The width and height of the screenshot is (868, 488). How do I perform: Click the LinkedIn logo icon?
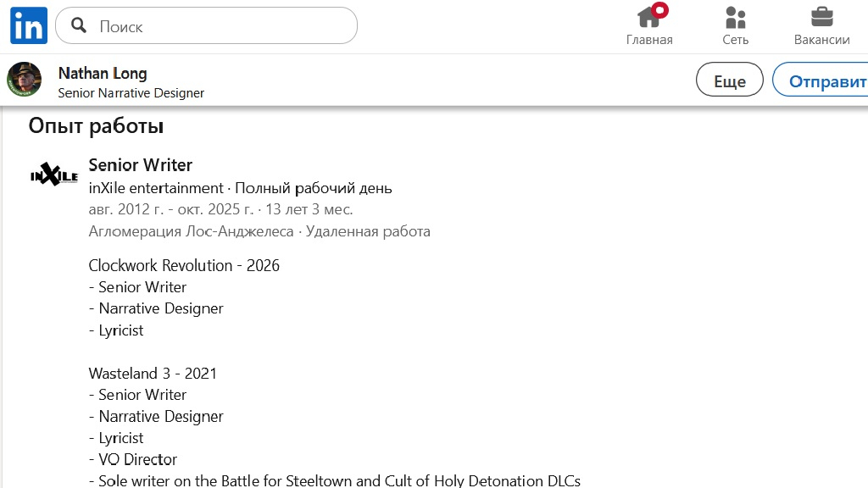point(29,25)
